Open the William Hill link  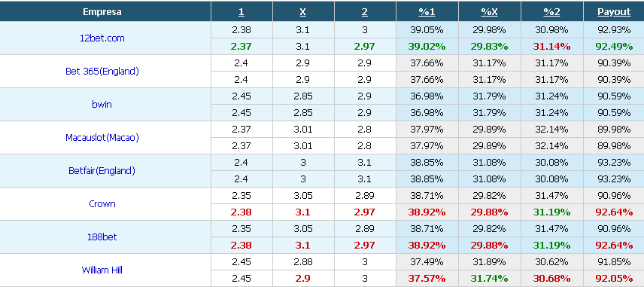102,270
